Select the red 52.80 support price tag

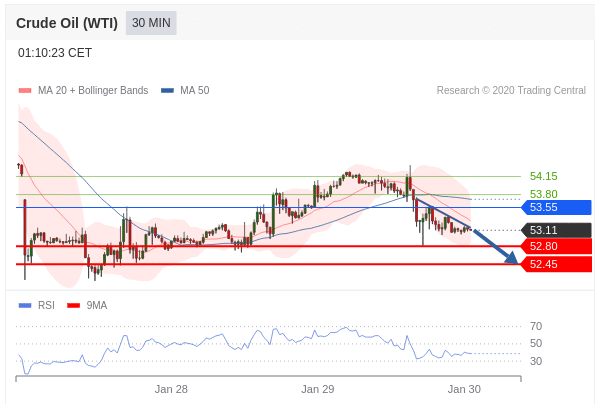pos(556,246)
